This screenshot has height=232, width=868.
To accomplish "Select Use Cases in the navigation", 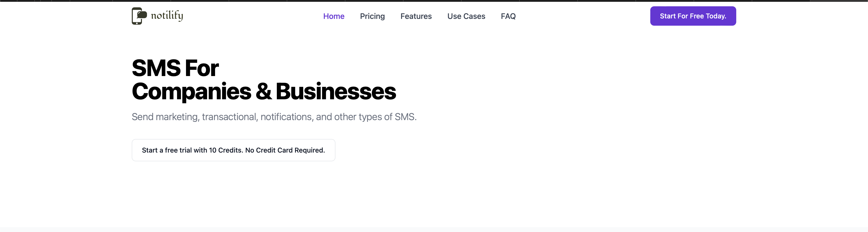I will 466,16.
